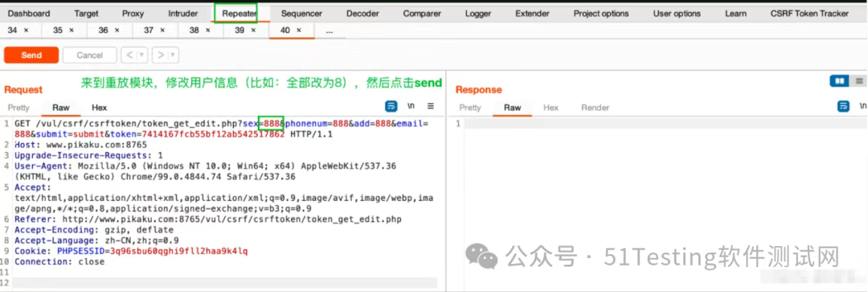The image size is (868, 292).
Task: Click 'Connection: close' header line
Action: pos(59,261)
